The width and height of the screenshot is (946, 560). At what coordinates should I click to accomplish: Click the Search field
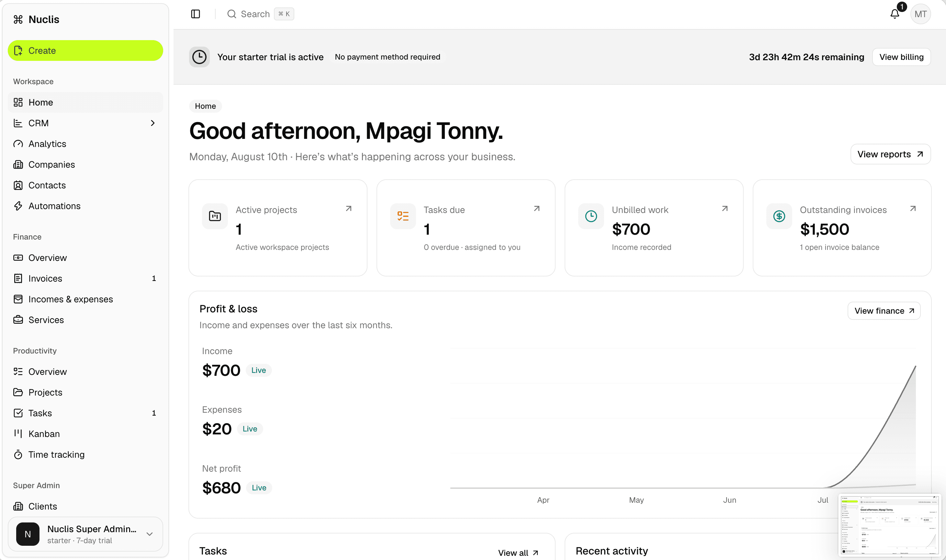tap(260, 14)
